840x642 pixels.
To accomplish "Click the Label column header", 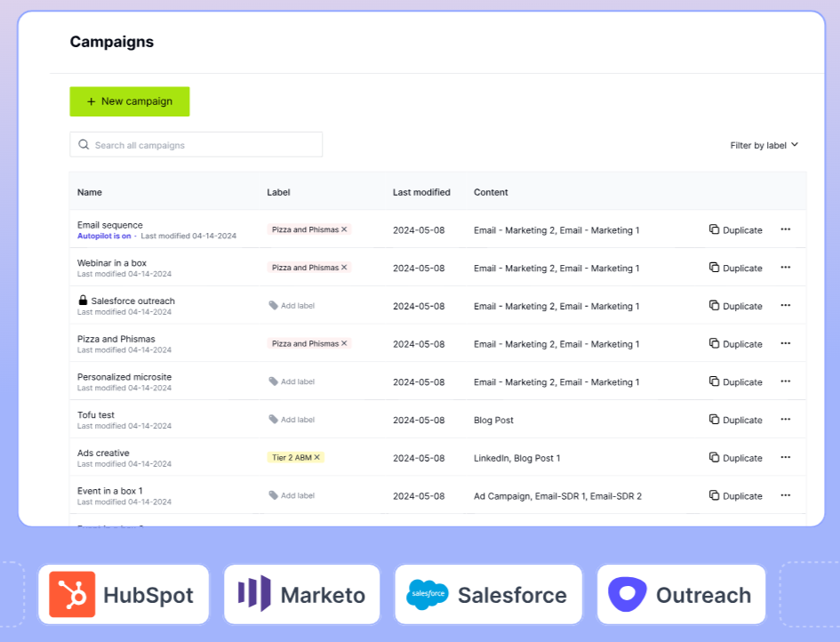I will [278, 192].
